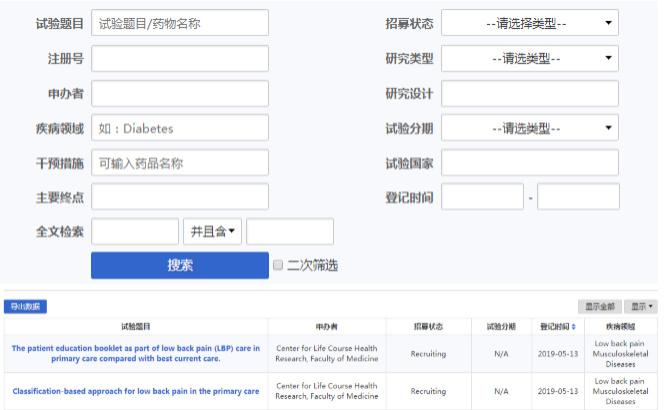Click sponsor cell in Classification-based row
Viewport: 664px width, 410px height.
coord(326,391)
